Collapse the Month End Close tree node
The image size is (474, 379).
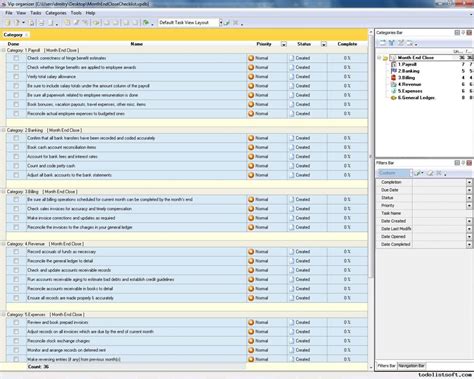pyautogui.click(x=379, y=58)
